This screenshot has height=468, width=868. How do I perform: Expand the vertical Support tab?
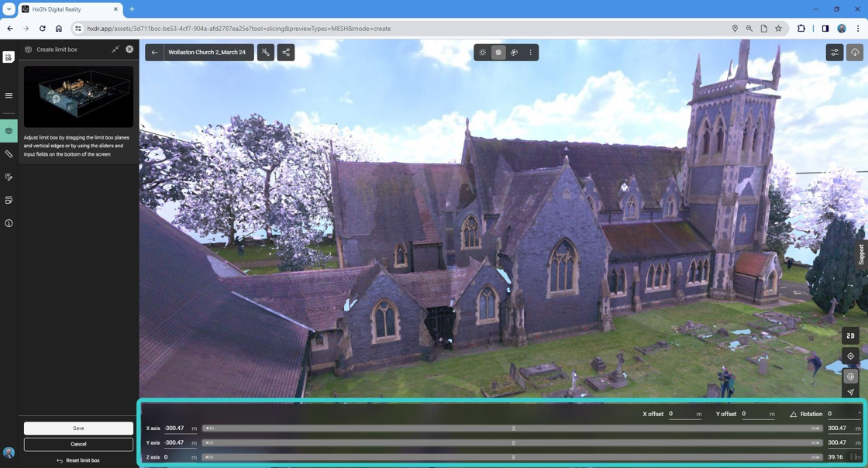click(861, 254)
